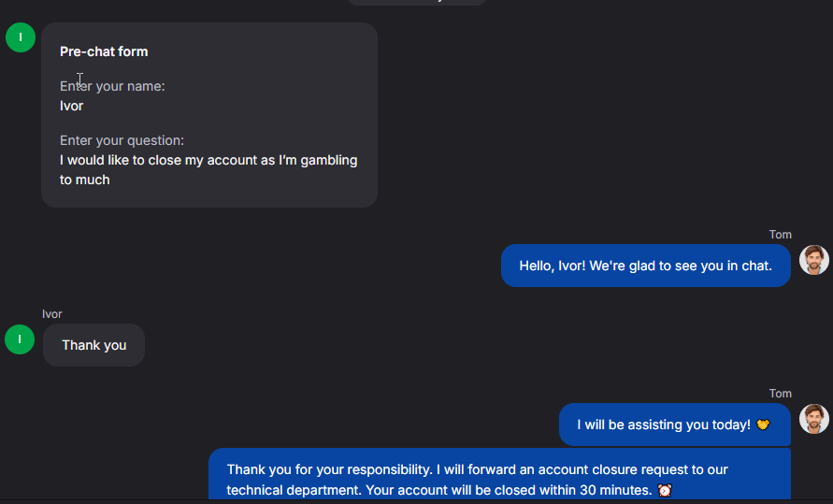833x504 pixels.
Task: Click the partially visible pill at top
Action: point(417,2)
